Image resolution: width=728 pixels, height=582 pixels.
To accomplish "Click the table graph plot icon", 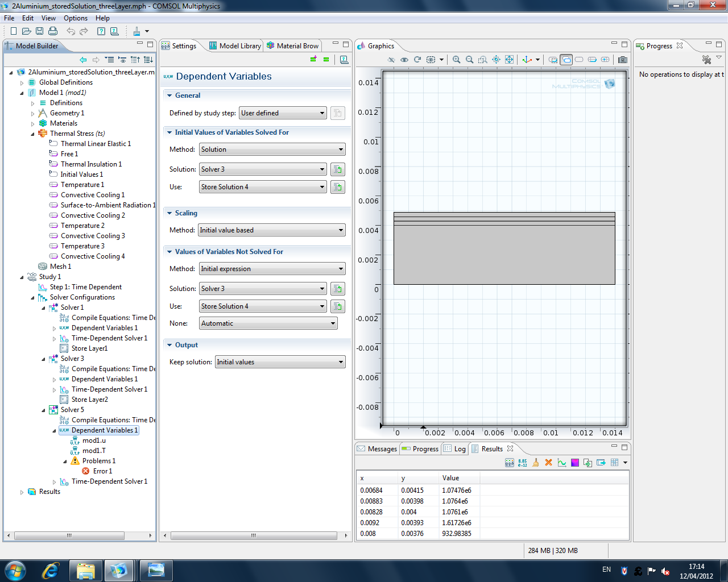I will point(562,463).
